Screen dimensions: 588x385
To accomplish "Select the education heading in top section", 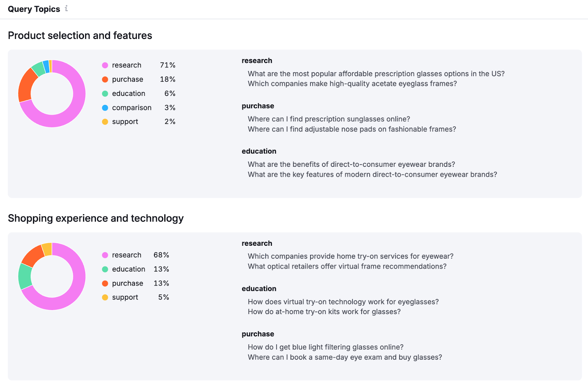I will pyautogui.click(x=259, y=151).
